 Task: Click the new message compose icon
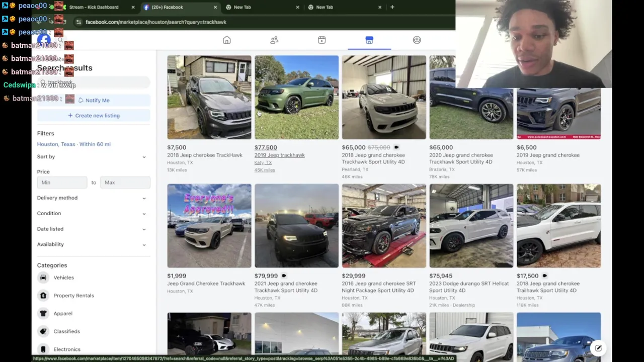coord(598,348)
